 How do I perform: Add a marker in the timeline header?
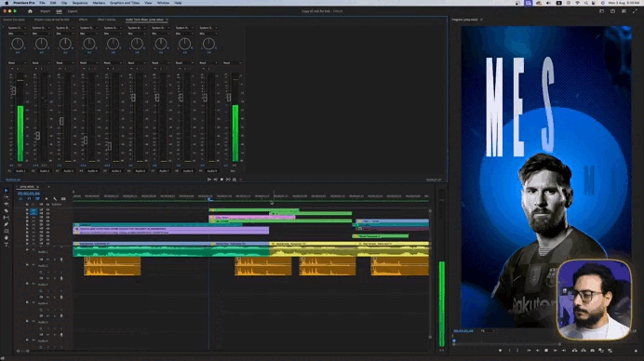tap(47, 199)
